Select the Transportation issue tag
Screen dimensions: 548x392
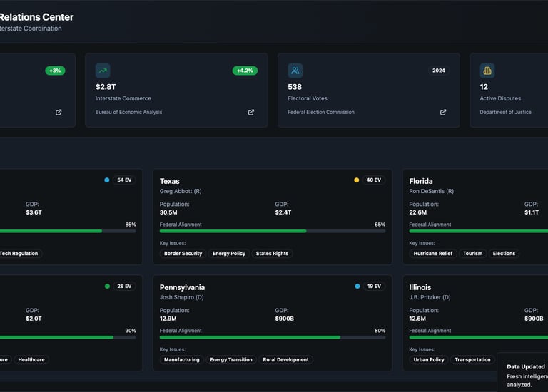pyautogui.click(x=472, y=359)
